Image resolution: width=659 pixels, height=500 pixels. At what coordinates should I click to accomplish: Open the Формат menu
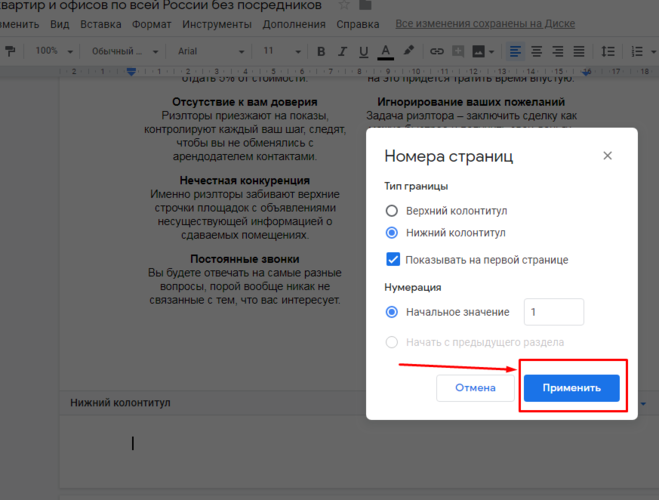tap(151, 23)
